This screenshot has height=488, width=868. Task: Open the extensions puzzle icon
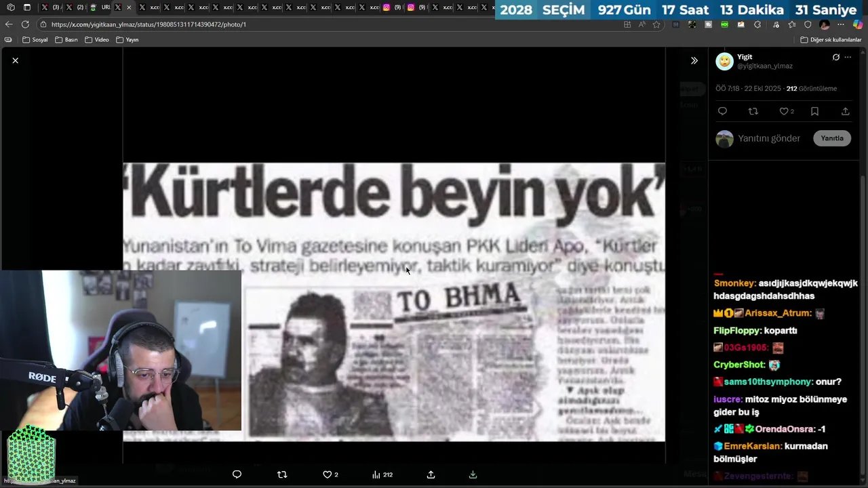tap(757, 24)
